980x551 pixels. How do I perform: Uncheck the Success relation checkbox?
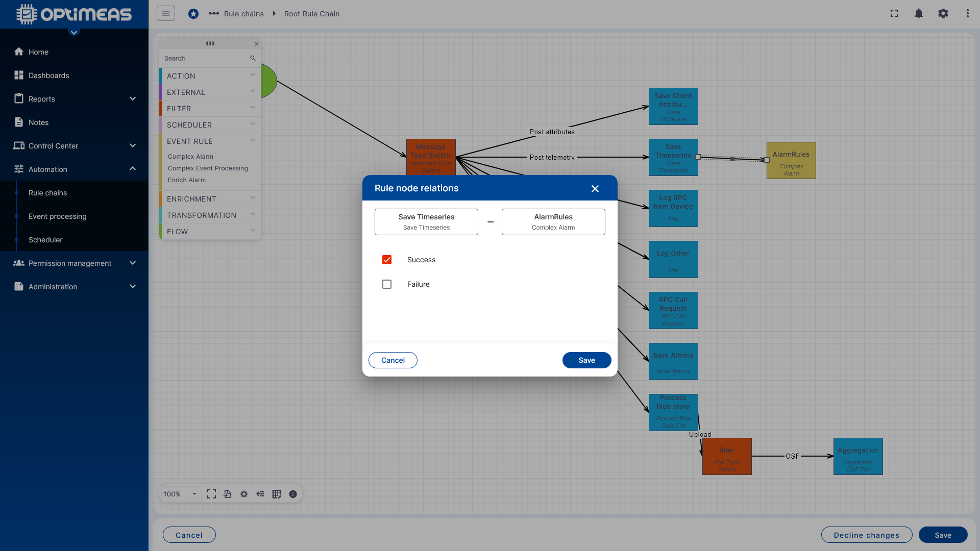click(387, 260)
